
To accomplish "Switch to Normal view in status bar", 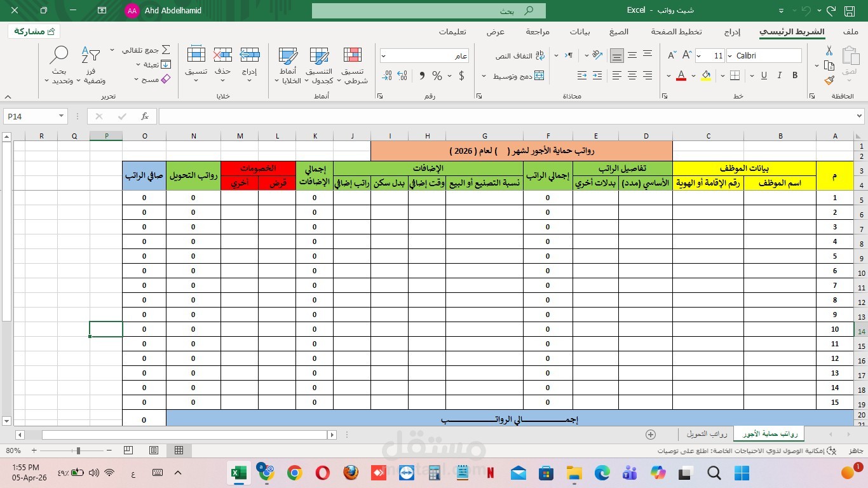I will (179, 450).
